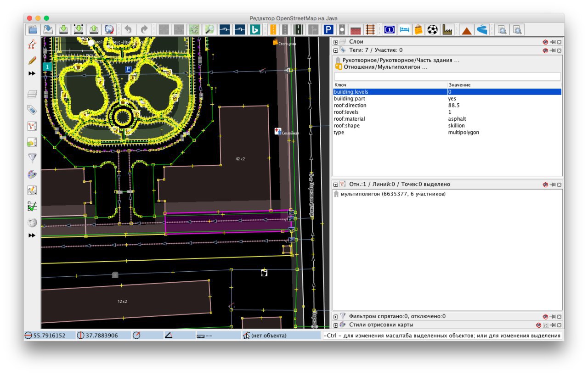The image size is (588, 375).
Task: Toggle the selection list panel button
Action: [x=32, y=126]
